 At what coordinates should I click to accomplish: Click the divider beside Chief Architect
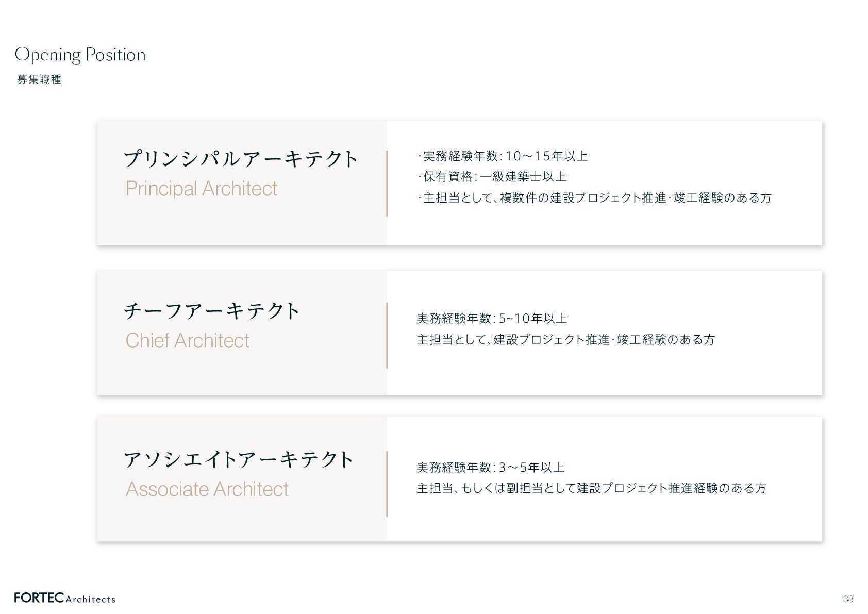tap(387, 336)
